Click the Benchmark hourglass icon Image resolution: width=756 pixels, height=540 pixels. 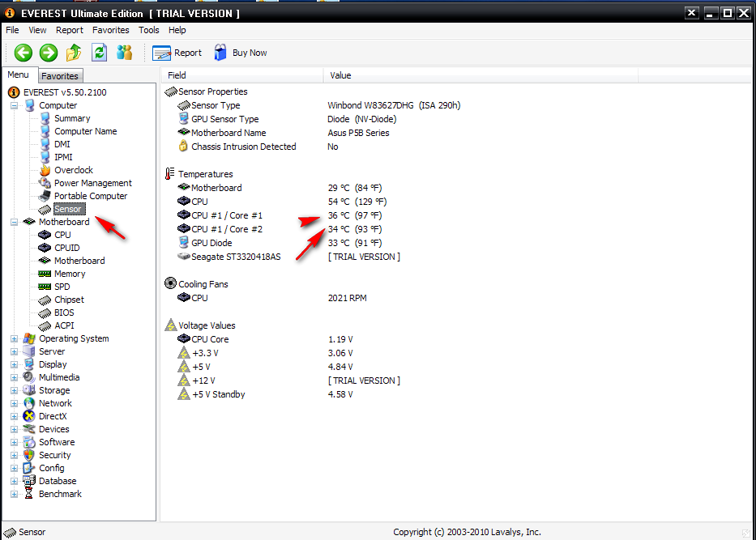[x=29, y=494]
